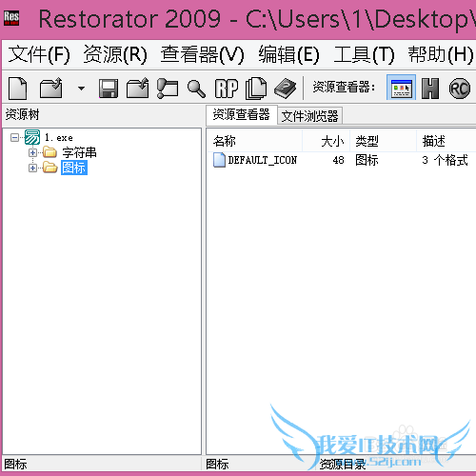Select the 字符串 tree item
This screenshot has height=476, width=476.
coord(79,152)
